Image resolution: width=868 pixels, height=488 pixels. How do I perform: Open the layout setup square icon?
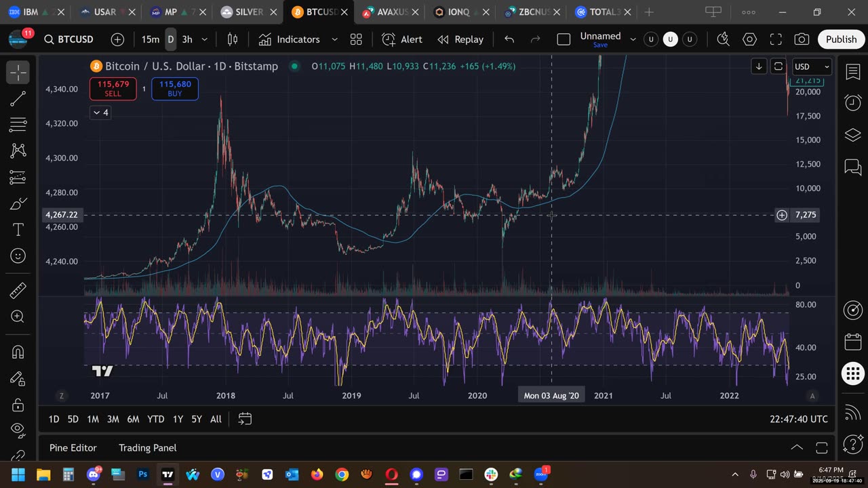click(564, 39)
